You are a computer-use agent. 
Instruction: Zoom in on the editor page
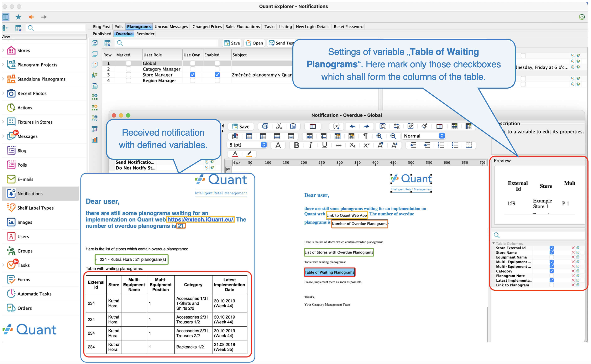coord(379,136)
